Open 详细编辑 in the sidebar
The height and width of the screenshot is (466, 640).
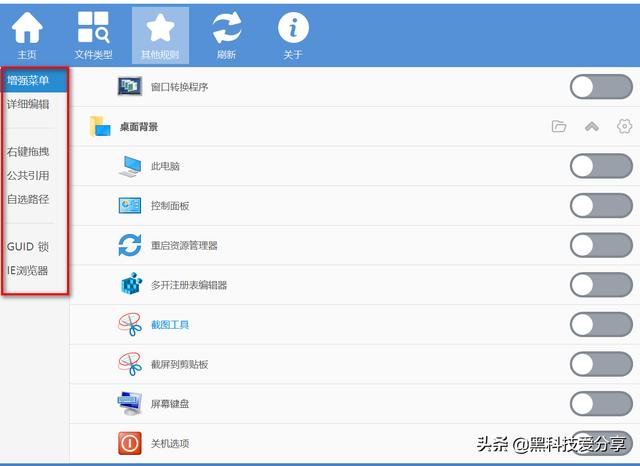[28, 104]
